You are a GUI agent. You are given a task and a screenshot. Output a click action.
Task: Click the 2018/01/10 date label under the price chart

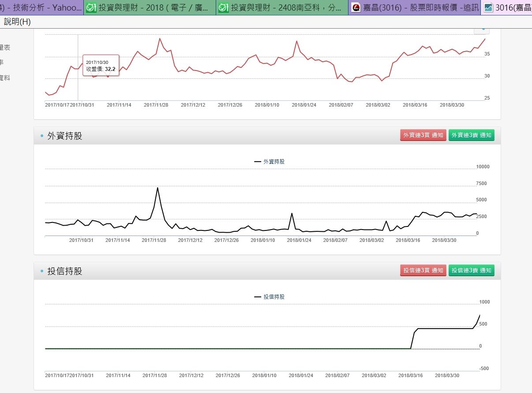[x=267, y=105]
